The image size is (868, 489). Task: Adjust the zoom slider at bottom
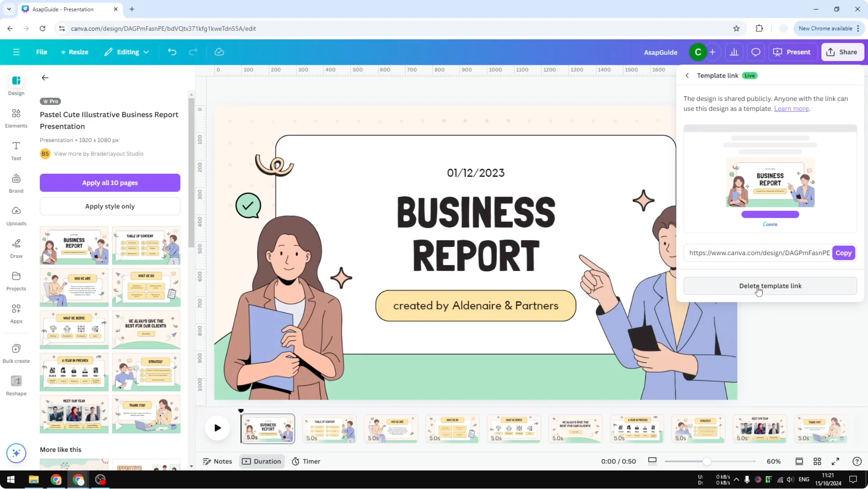click(x=707, y=461)
